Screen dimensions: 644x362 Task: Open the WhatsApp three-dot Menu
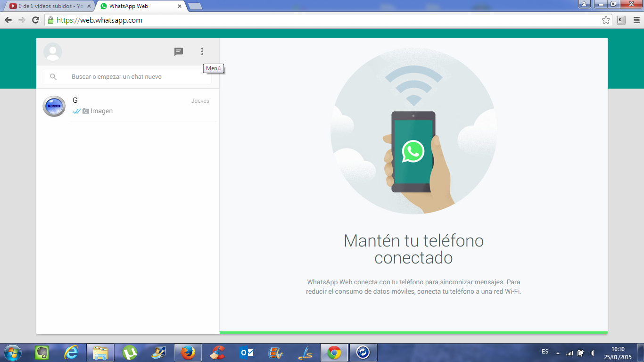click(x=202, y=51)
